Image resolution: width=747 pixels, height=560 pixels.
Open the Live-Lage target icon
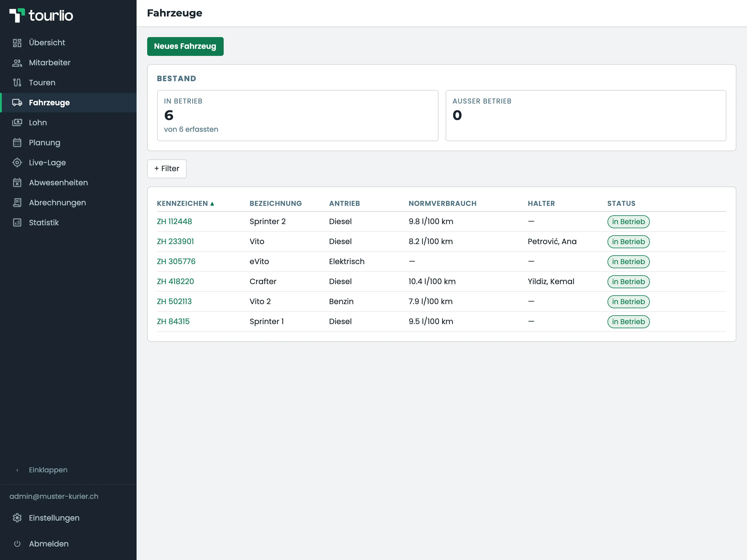click(17, 163)
